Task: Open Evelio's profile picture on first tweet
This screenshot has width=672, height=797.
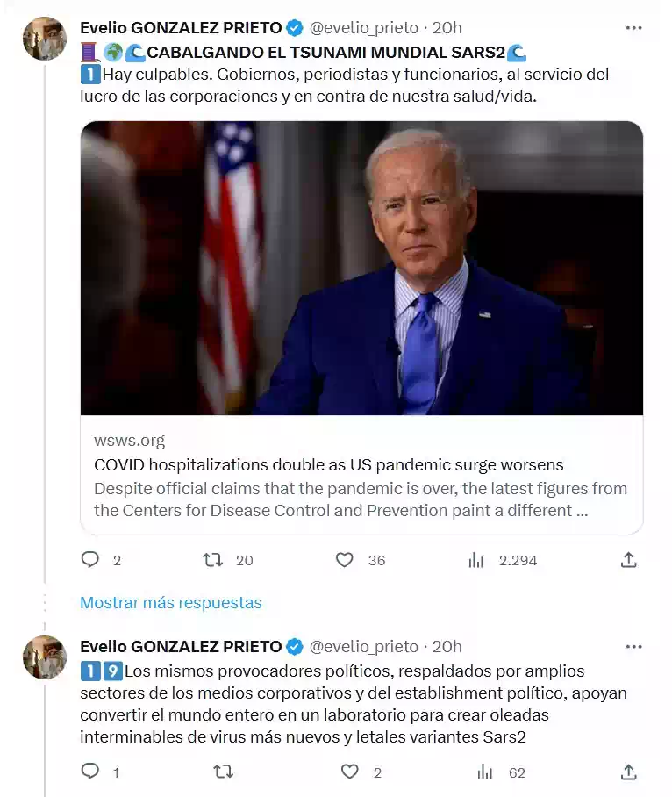Action: 45,39
